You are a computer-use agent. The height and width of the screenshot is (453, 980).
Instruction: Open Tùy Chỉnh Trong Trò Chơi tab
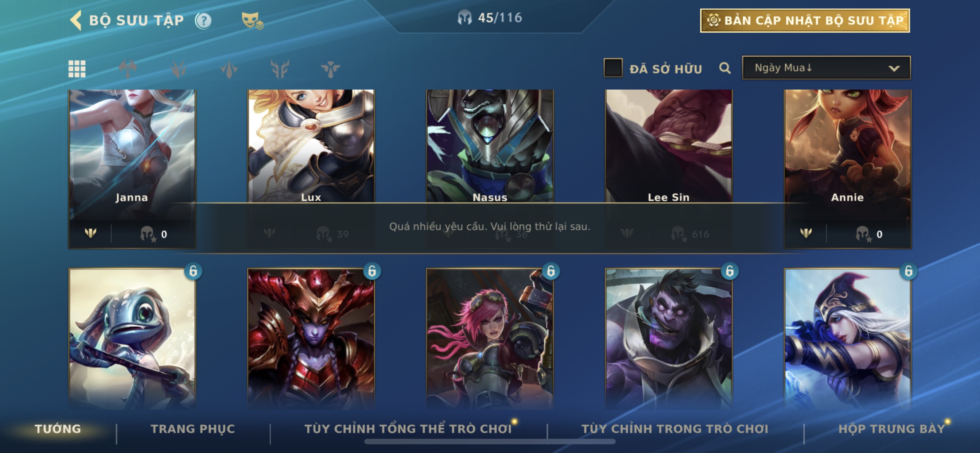click(674, 429)
